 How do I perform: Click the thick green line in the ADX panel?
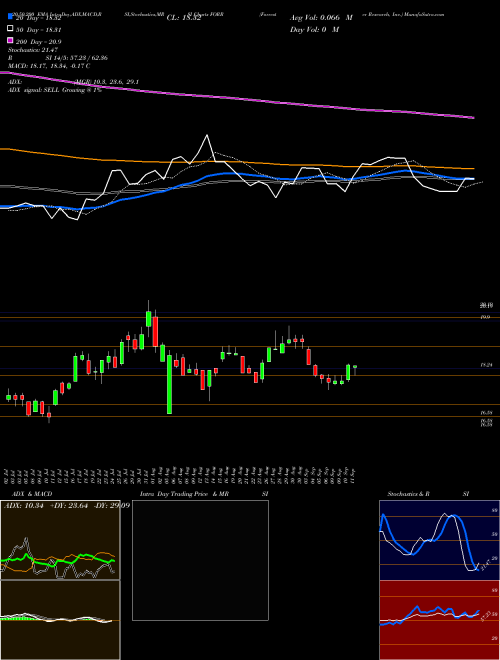(x=59, y=560)
